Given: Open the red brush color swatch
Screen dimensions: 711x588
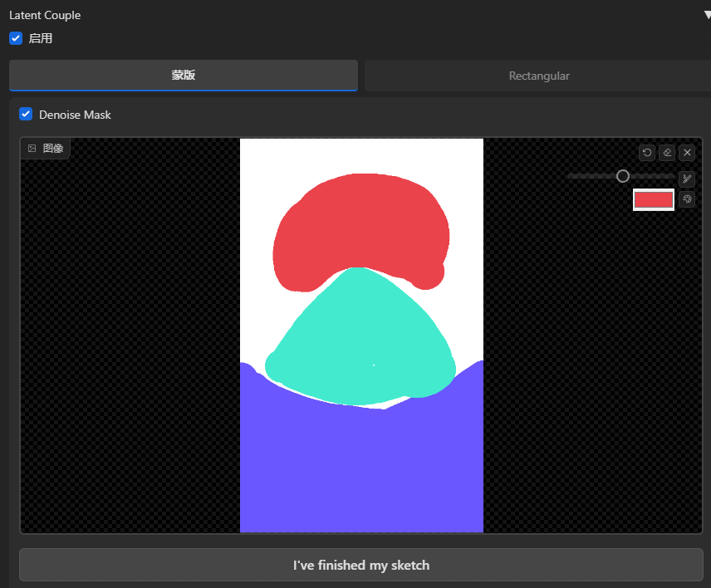Looking at the screenshot, I should point(654,200).
